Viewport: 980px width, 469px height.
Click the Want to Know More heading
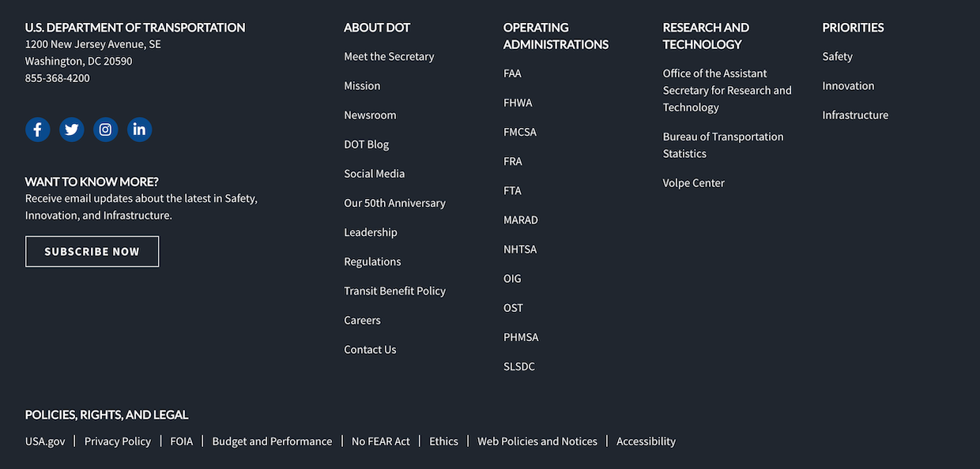[92, 182]
